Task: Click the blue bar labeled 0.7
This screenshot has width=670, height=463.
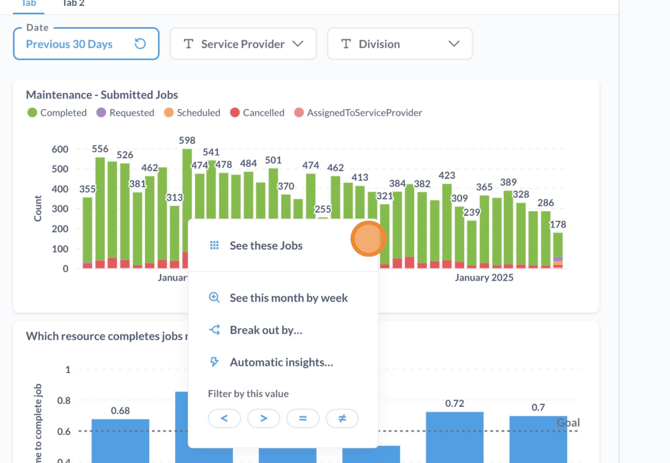Action: [x=538, y=440]
